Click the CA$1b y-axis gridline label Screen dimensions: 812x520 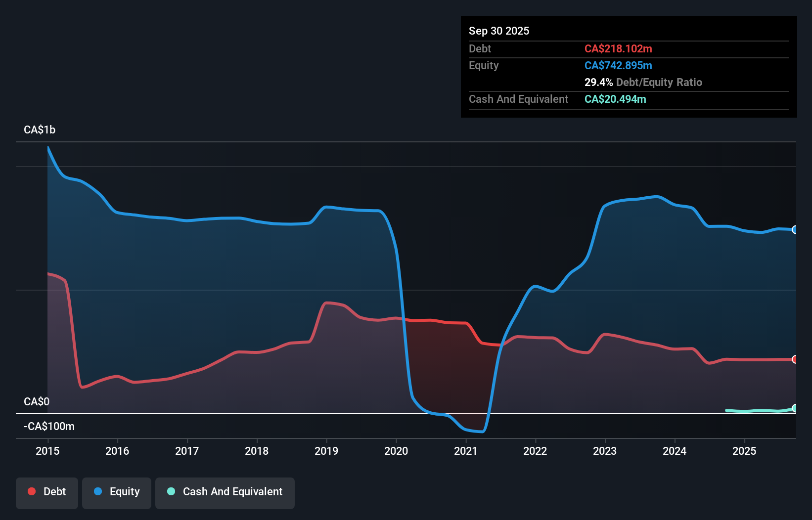(39, 130)
